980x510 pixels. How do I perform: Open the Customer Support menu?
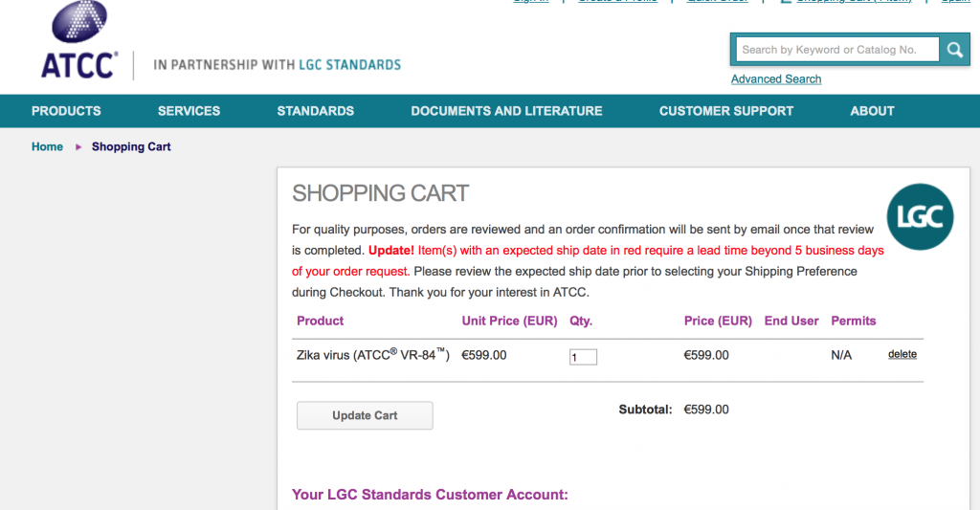[x=726, y=111]
